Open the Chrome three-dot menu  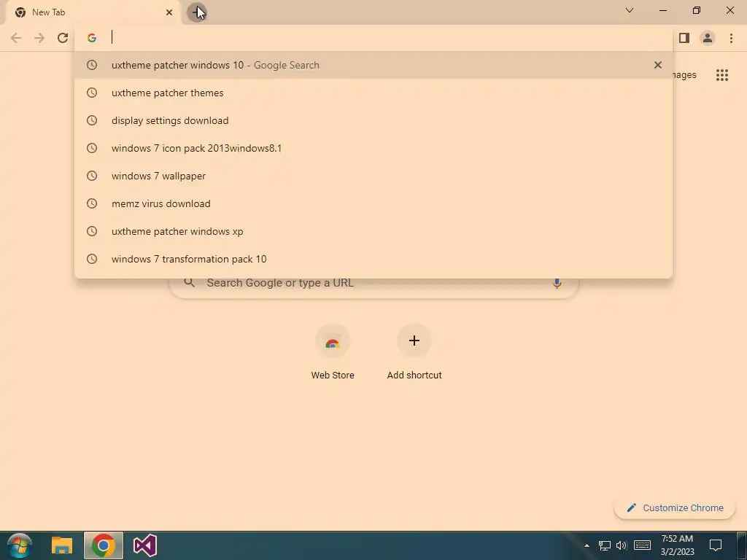point(731,38)
